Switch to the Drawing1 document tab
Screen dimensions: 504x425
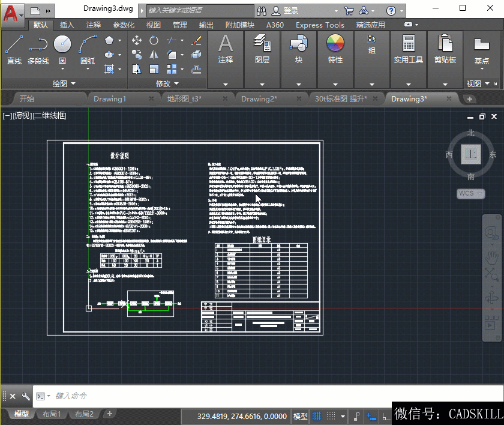110,98
